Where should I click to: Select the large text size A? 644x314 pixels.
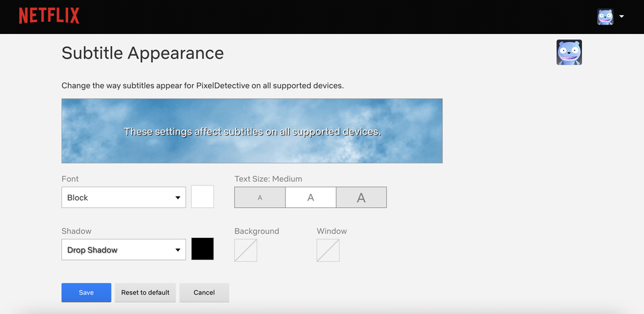[x=361, y=197]
